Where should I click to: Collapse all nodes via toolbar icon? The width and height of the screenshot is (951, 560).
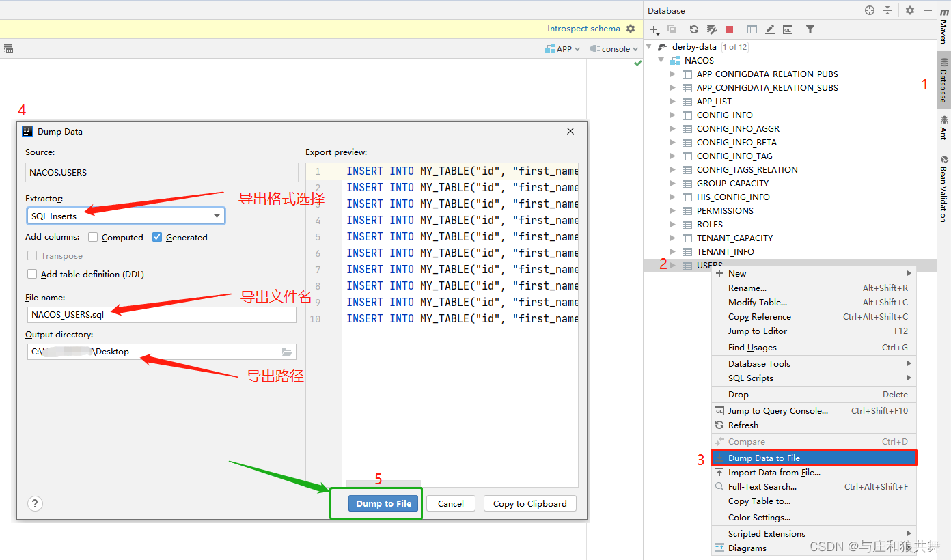pyautogui.click(x=887, y=10)
